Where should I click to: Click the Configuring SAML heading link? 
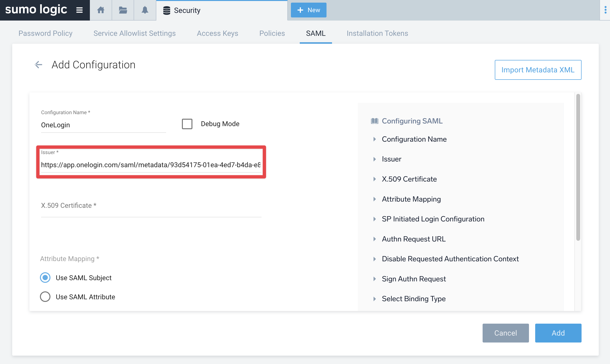pyautogui.click(x=412, y=121)
